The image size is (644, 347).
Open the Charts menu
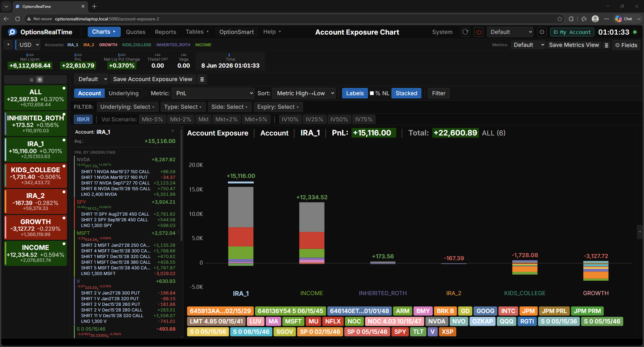[104, 32]
